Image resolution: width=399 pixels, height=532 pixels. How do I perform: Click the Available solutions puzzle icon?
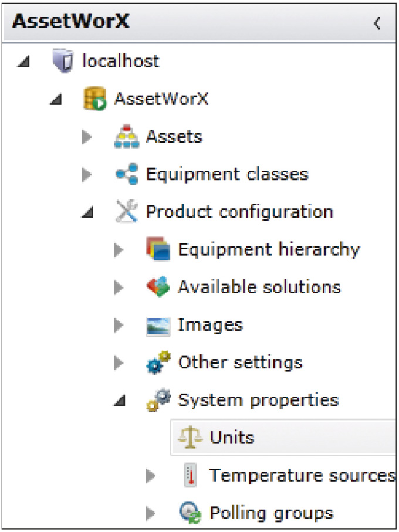click(158, 287)
